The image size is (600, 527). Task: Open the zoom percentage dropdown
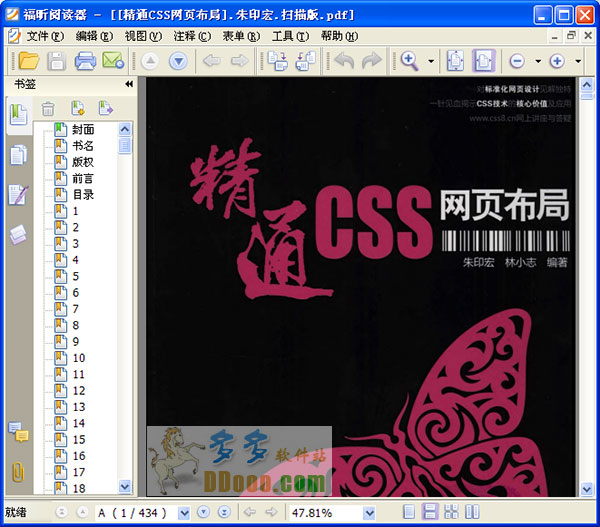pos(369,513)
